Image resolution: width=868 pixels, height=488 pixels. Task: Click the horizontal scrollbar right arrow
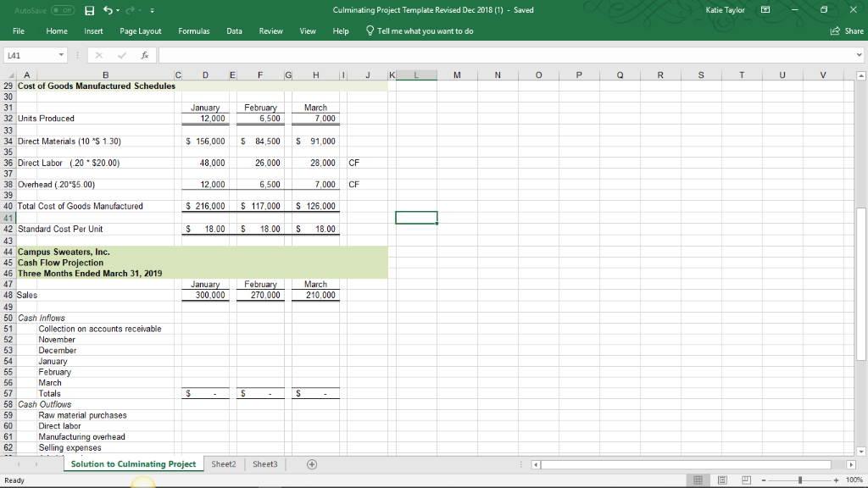coord(851,465)
